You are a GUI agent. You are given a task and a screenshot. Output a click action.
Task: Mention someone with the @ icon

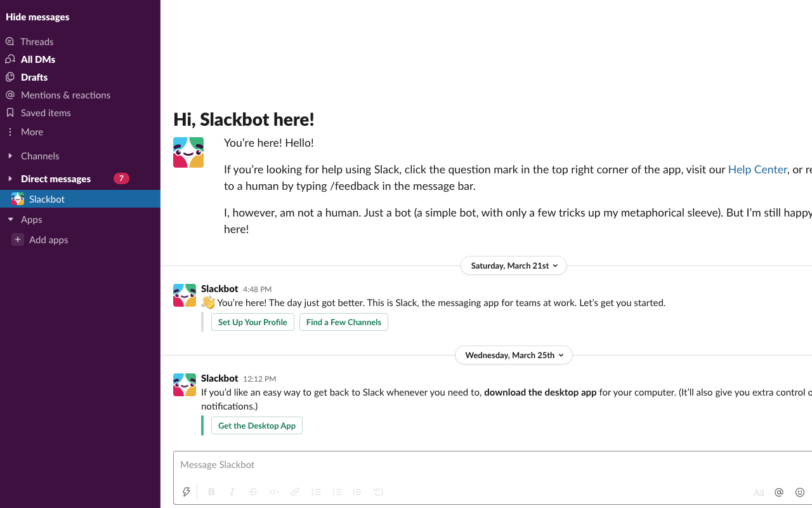(779, 492)
